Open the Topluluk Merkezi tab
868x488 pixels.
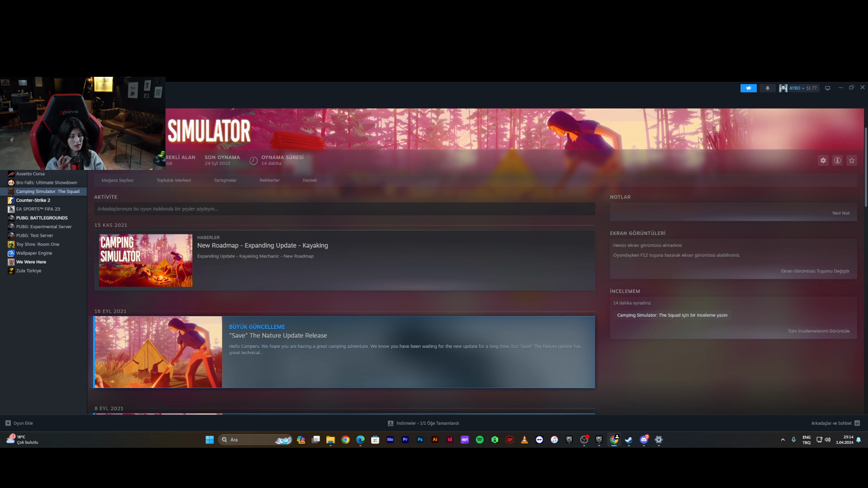click(x=174, y=180)
